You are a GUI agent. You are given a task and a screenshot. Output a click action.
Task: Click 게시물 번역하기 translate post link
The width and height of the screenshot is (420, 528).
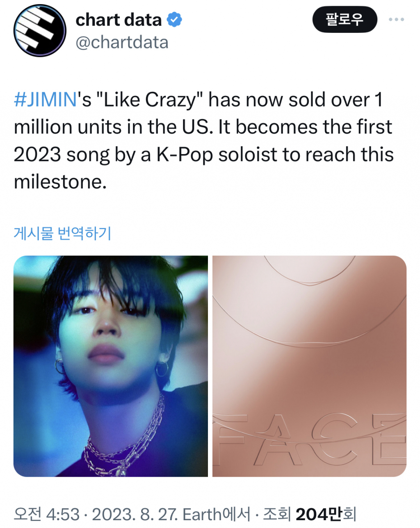(62, 233)
